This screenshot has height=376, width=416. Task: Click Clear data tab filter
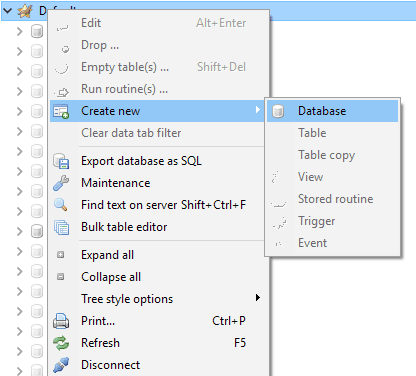[x=157, y=133]
